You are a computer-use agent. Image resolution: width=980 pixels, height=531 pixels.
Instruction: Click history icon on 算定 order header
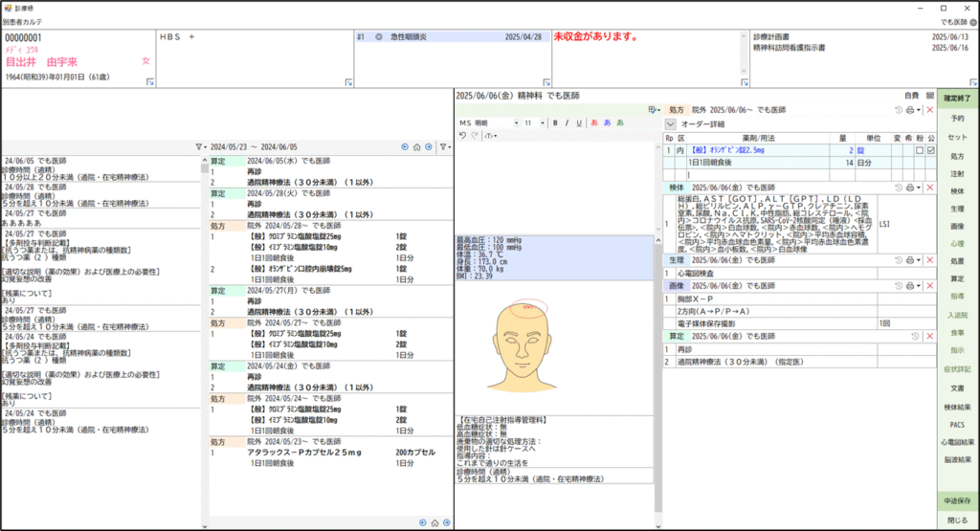coord(915,337)
